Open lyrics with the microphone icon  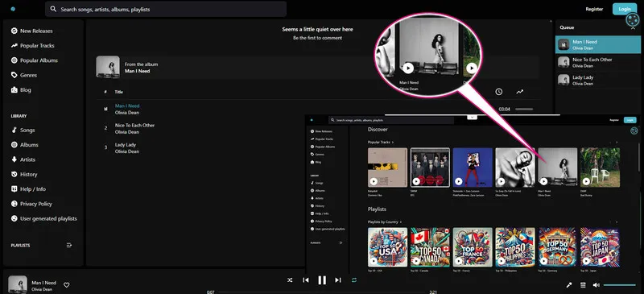(569, 285)
